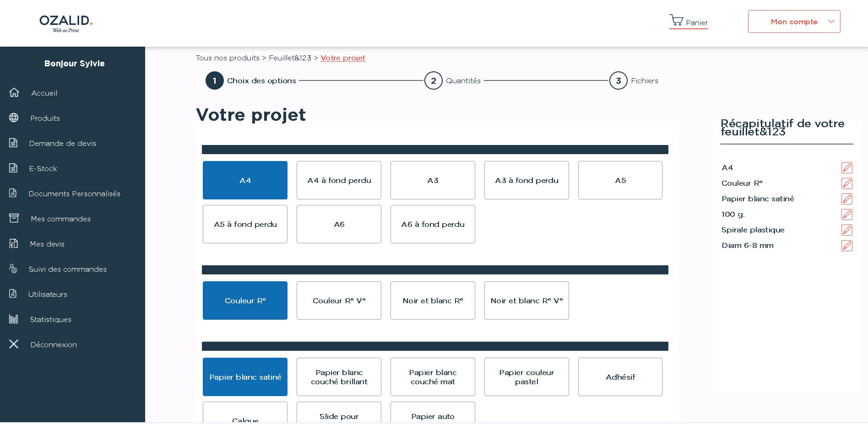Click the Tous nos produits breadcrumb link

pos(228,58)
